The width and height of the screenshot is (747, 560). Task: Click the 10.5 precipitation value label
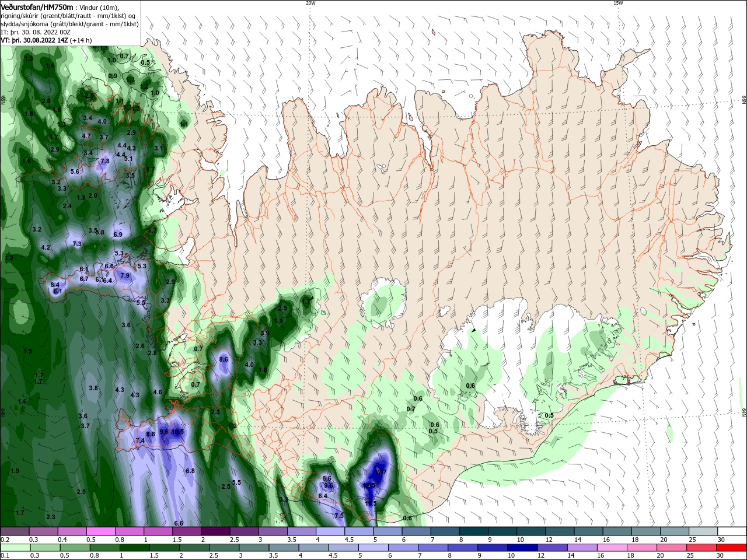click(177, 432)
